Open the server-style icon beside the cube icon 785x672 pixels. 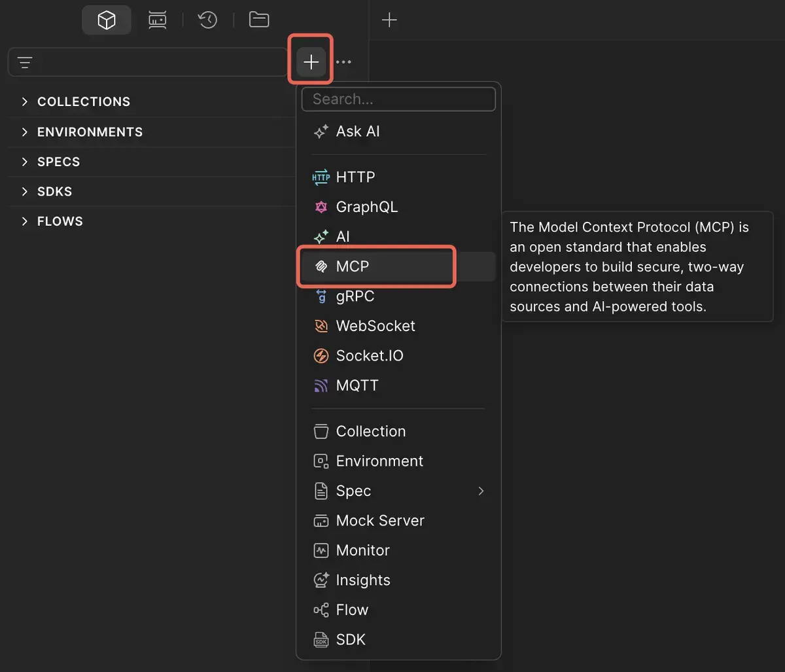157,20
